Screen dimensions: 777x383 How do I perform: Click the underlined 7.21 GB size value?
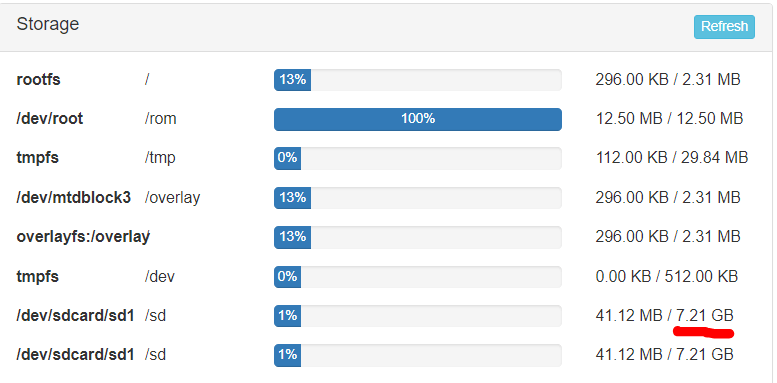click(705, 315)
